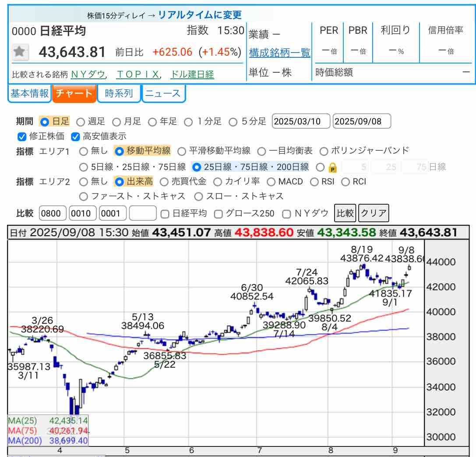Click the 7/24 high label 42065.83

307,281
